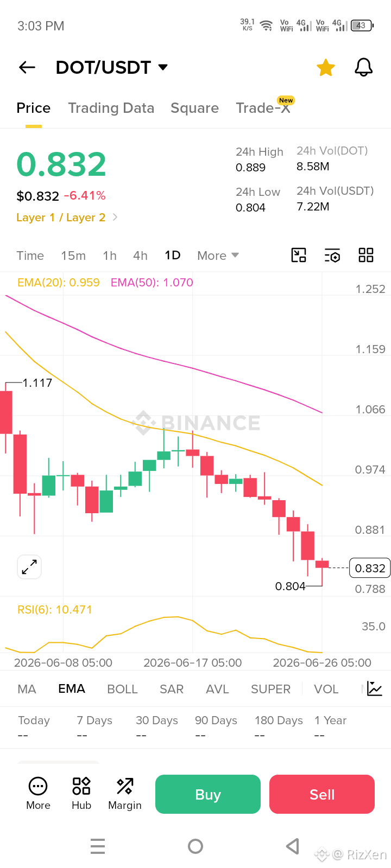
Task: Tap the 24h Vol(USDT) value 7.22M
Action: (x=313, y=207)
